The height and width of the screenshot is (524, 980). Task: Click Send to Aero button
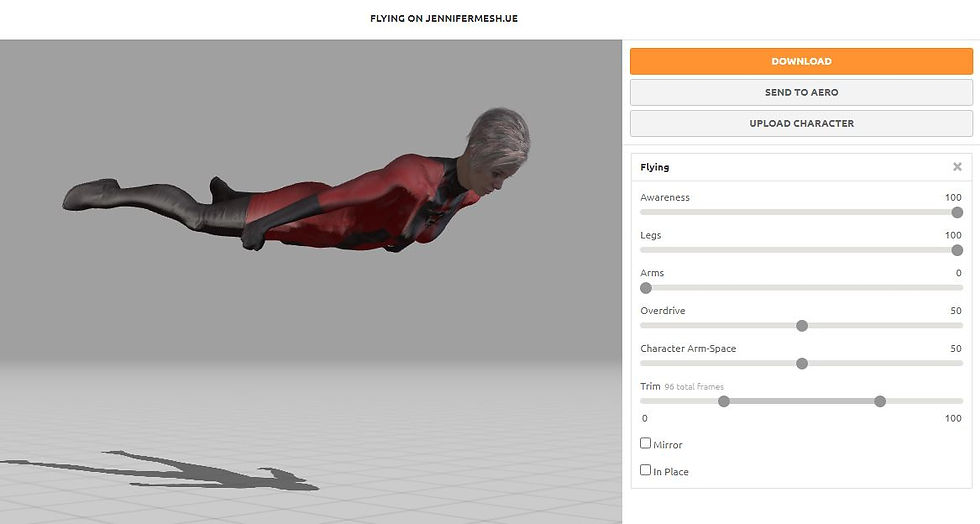coord(801,93)
